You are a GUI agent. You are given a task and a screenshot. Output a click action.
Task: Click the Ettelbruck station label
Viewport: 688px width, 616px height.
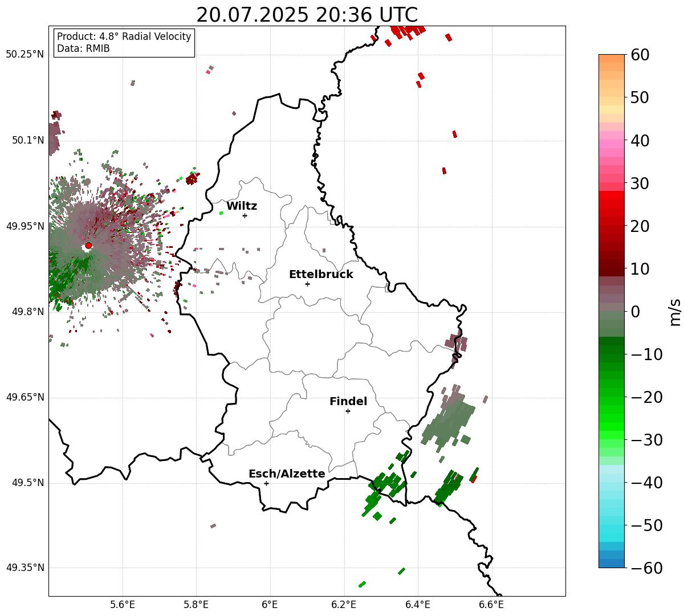tap(321, 275)
